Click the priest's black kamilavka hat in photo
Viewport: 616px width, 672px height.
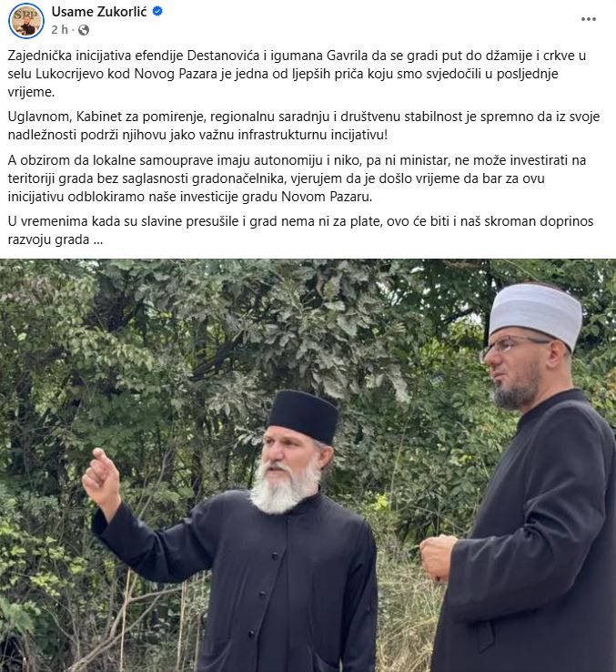pos(303,416)
